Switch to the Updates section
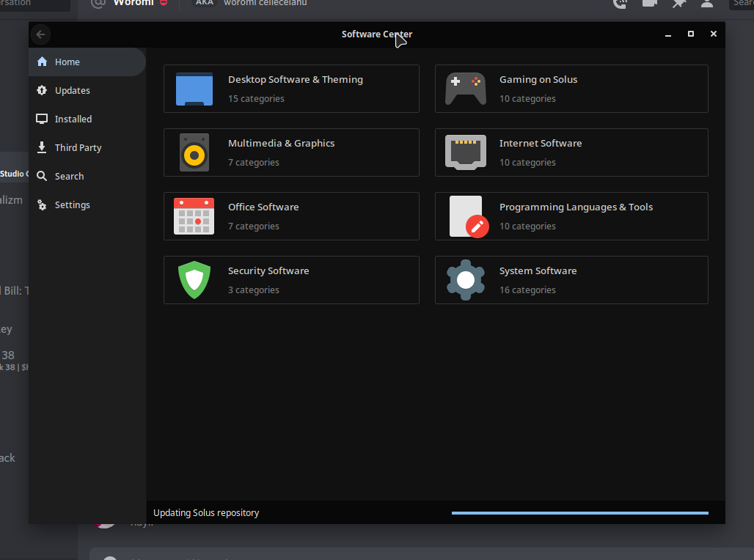This screenshot has width=754, height=560. 87,90
